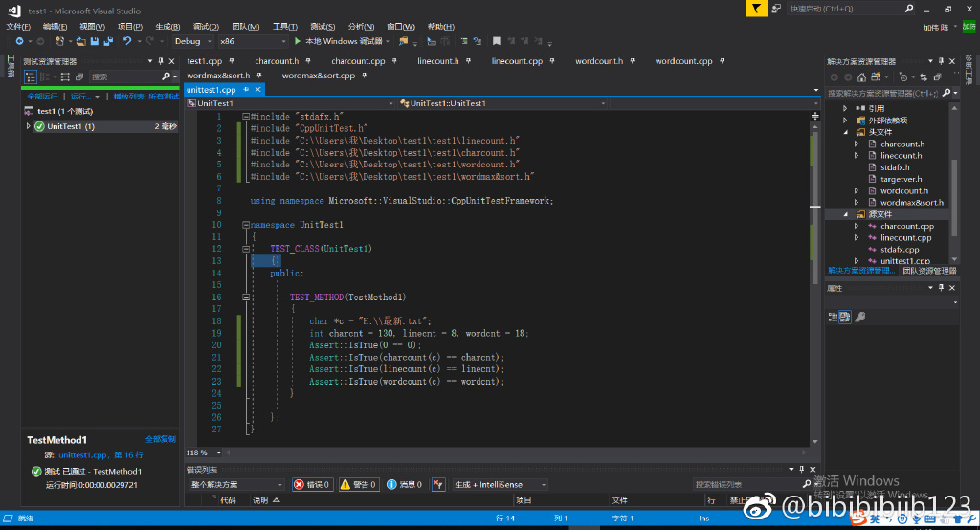
Task: Pin the unittest1.cpp tab
Action: [246, 89]
